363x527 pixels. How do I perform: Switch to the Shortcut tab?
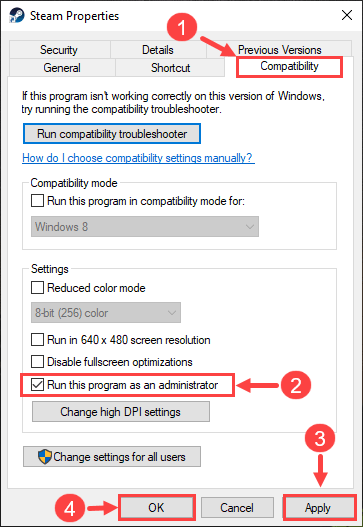(170, 68)
